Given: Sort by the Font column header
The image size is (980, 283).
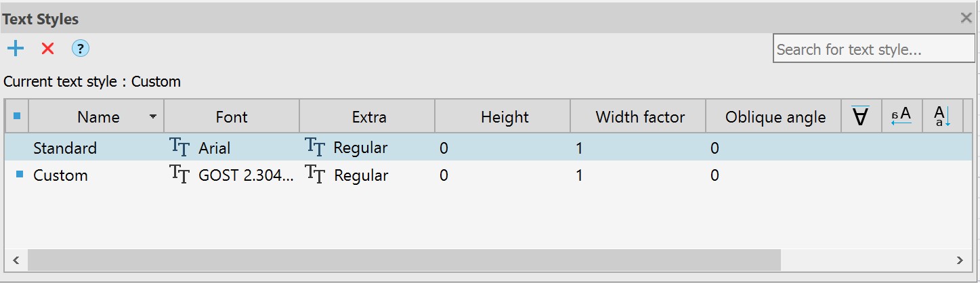Looking at the screenshot, I should coord(232,117).
